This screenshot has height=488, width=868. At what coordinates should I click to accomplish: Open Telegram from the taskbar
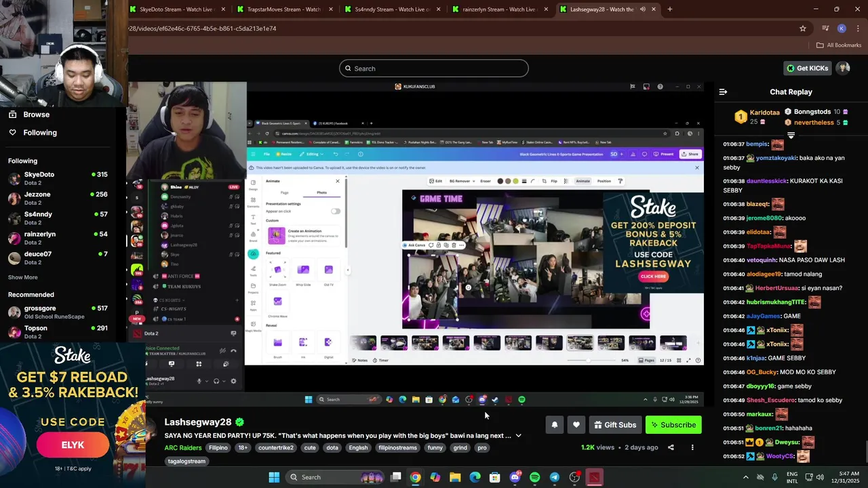click(554, 477)
